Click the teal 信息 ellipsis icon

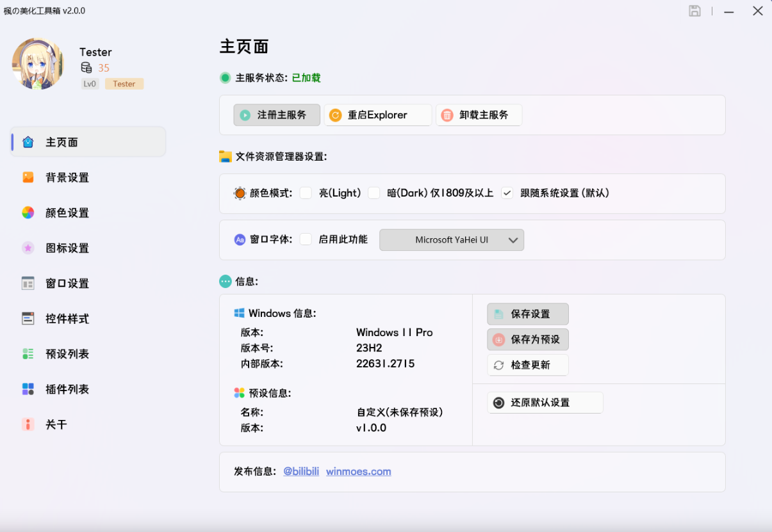pos(226,281)
